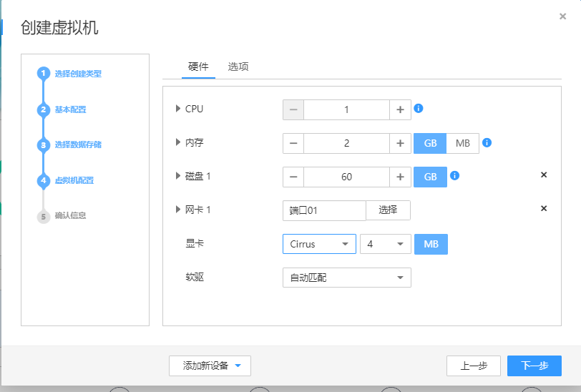Click the GB unit of disk 1

pos(430,177)
